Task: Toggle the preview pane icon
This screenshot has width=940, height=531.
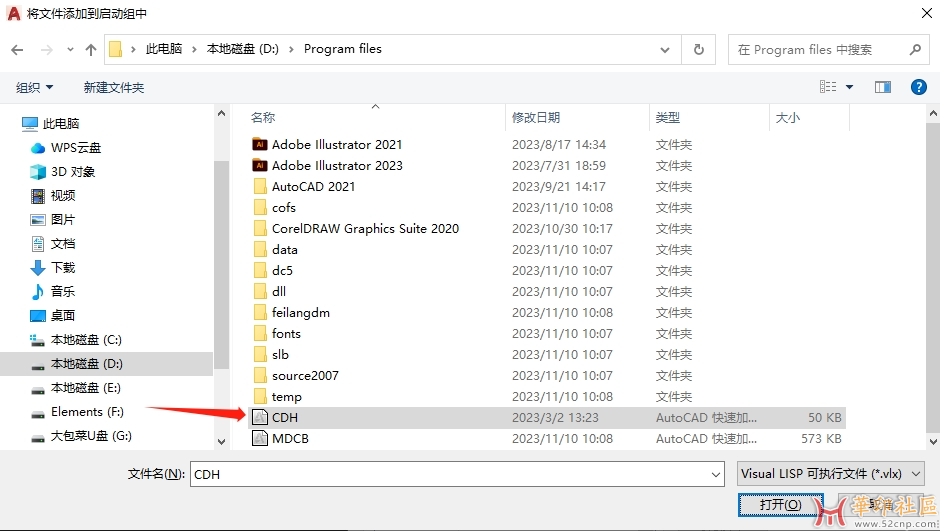Action: point(882,88)
